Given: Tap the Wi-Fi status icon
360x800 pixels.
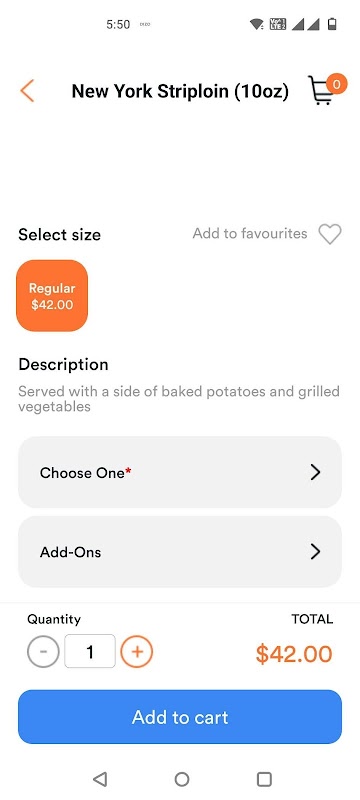Looking at the screenshot, I should tap(256, 24).
